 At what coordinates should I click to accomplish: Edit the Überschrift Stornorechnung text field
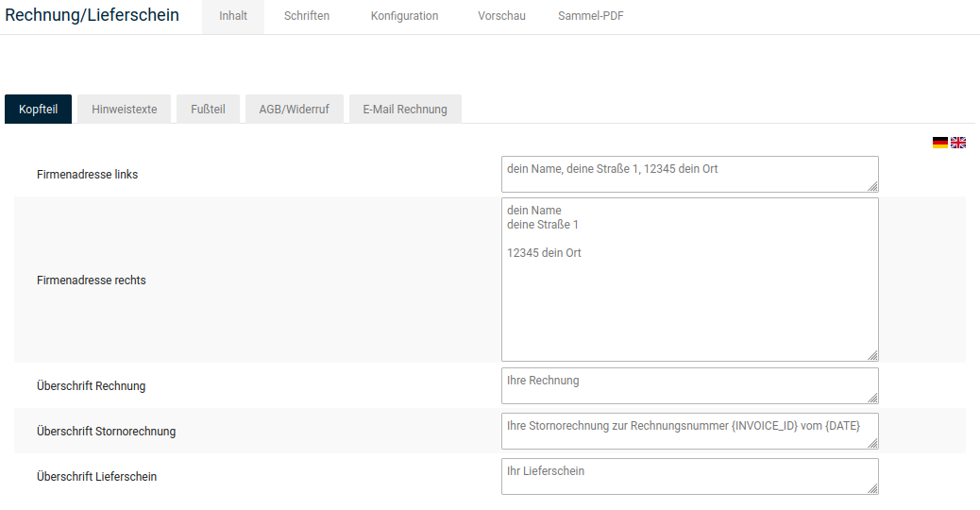click(689, 431)
